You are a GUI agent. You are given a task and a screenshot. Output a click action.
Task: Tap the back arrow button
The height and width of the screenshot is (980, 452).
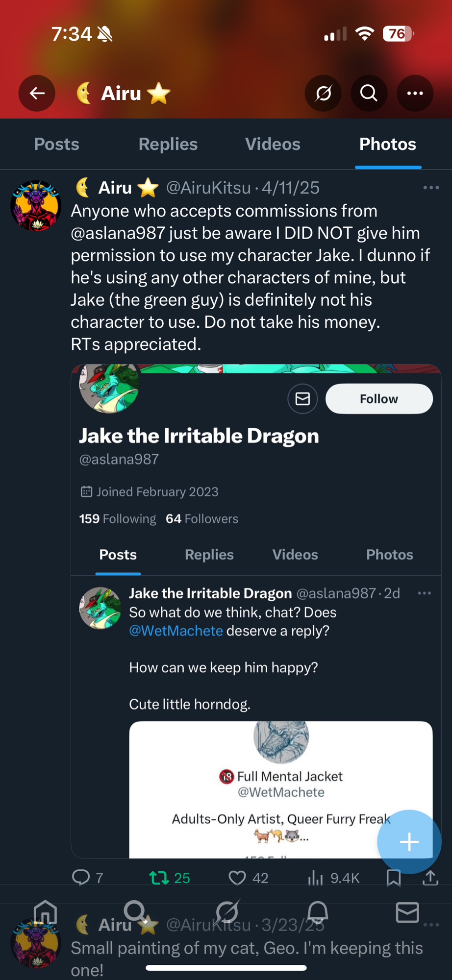pos(37,93)
